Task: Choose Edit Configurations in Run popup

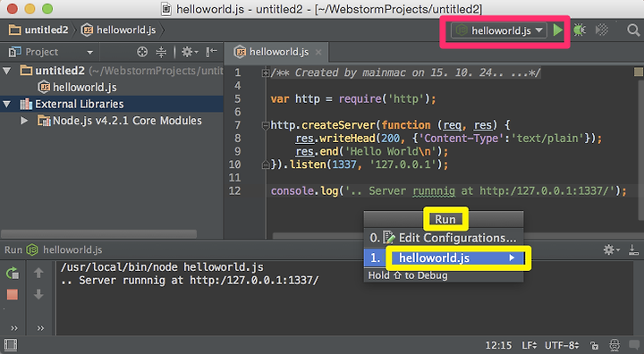Action: click(444, 238)
